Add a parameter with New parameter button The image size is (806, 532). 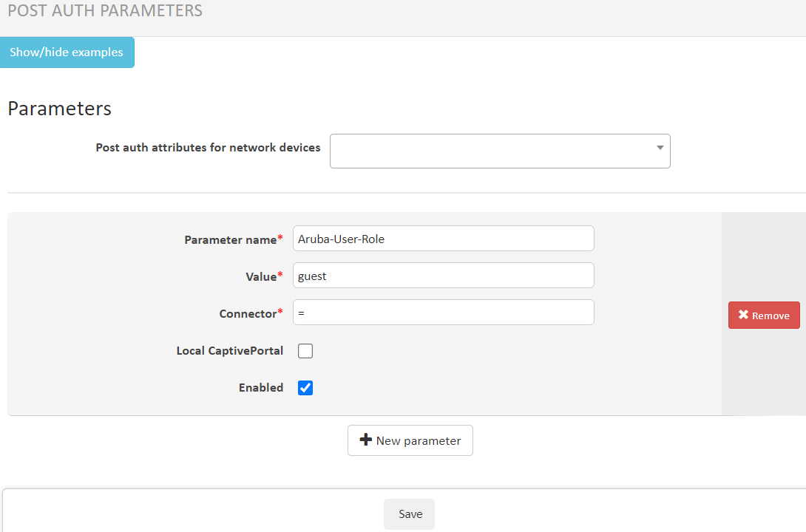click(x=410, y=440)
